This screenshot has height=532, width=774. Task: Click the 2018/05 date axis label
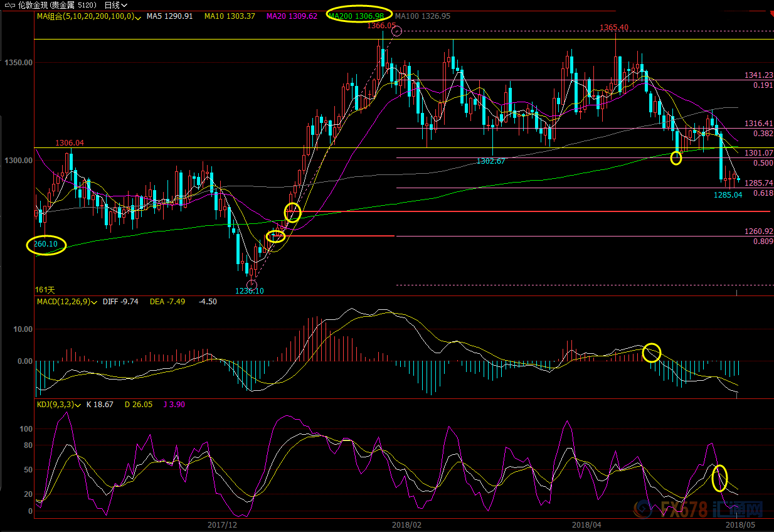click(740, 525)
